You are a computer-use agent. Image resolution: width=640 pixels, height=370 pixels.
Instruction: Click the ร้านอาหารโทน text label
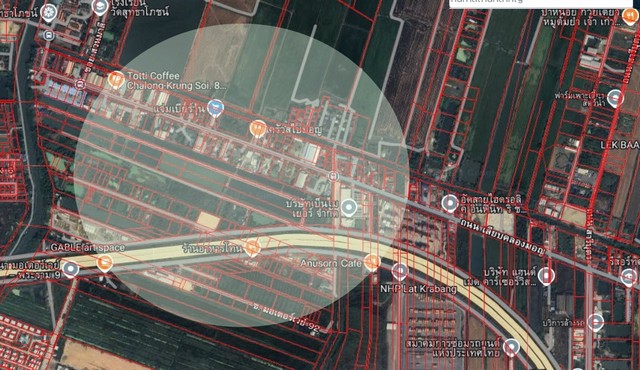pyautogui.click(x=213, y=248)
